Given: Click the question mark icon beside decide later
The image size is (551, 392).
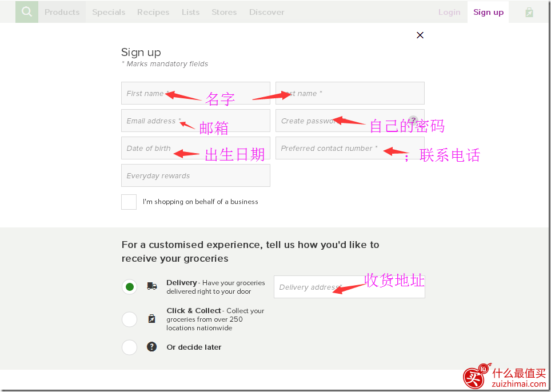Looking at the screenshot, I should pyautogui.click(x=152, y=347).
